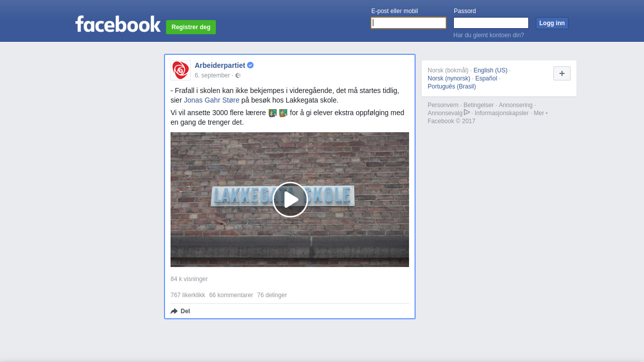The width and height of the screenshot is (644, 362).
Task: Click the second teacher emoji in the post
Action: (283, 113)
